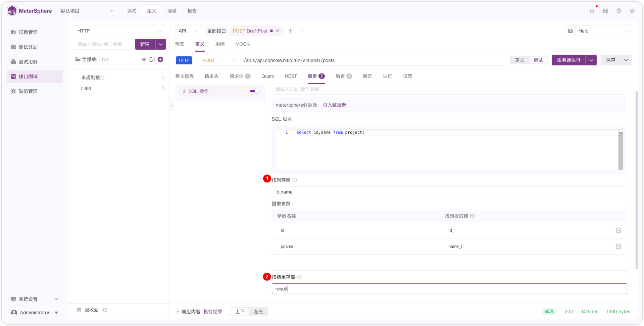
Task: Toggle the SQL 操作 enable switch
Action: point(255,91)
